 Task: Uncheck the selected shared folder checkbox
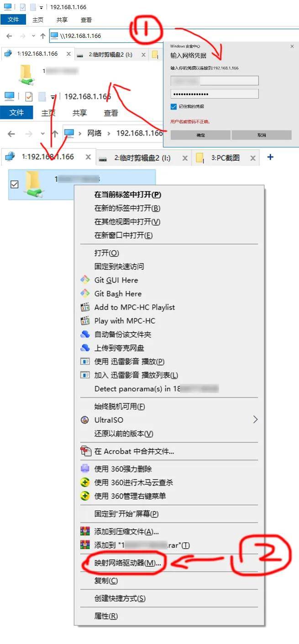(x=14, y=184)
